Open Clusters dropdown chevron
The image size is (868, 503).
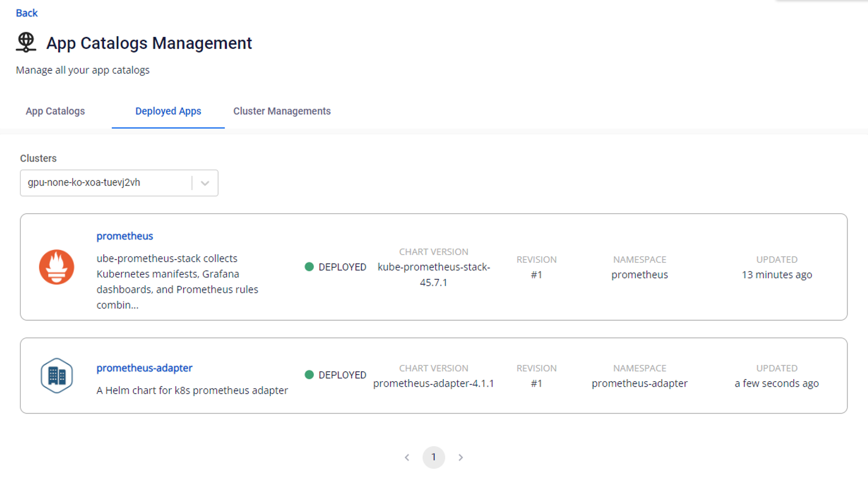[205, 183]
